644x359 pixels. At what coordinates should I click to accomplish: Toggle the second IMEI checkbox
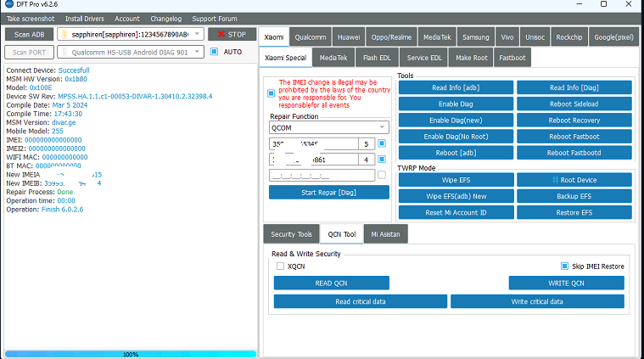coord(382,159)
